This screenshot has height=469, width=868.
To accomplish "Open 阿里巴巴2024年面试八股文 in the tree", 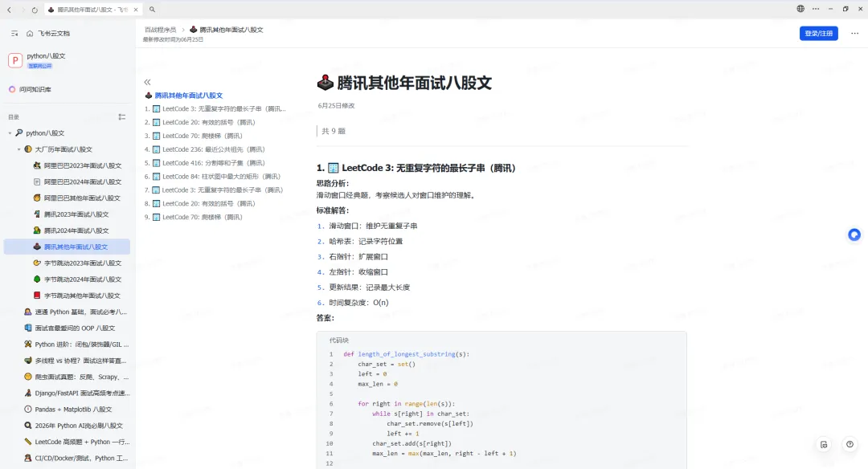I will [83, 182].
